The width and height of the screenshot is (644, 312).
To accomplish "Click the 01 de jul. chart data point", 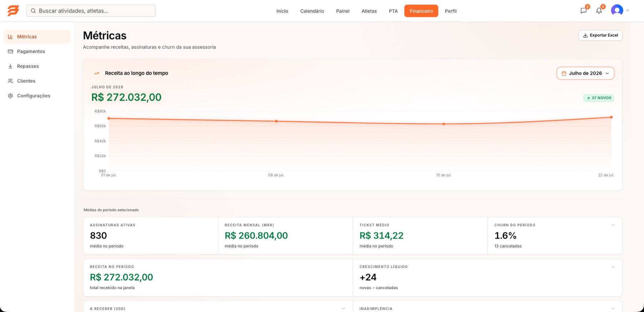I will click(109, 118).
